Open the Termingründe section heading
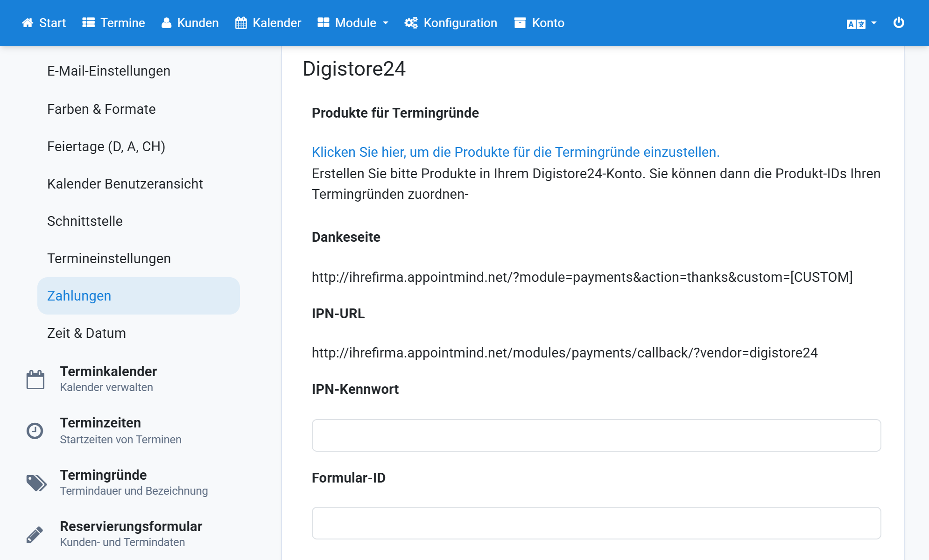Screen dimensions: 929x560 coord(103,475)
